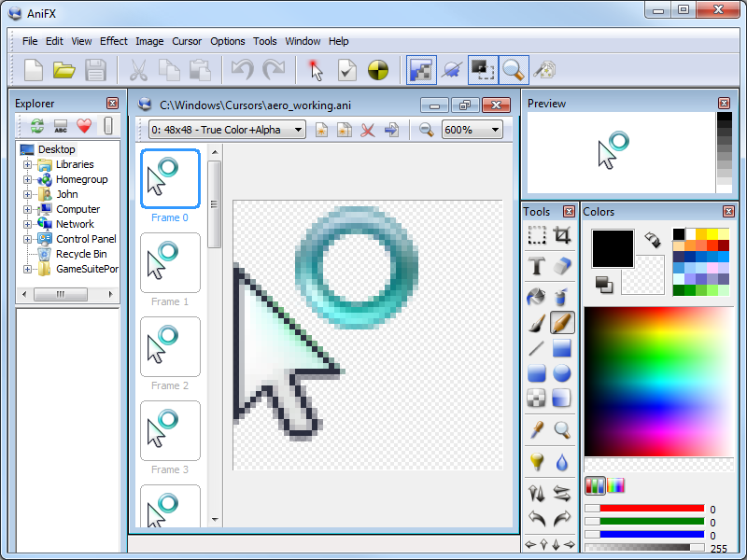Open the Cursor menu
The height and width of the screenshot is (560, 747).
coord(187,41)
